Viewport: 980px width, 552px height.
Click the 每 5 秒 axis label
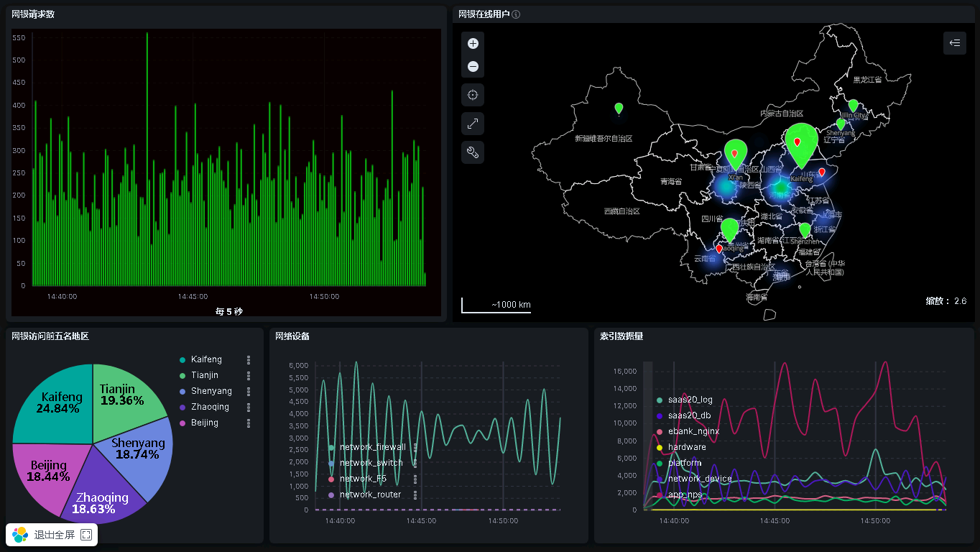click(x=229, y=311)
